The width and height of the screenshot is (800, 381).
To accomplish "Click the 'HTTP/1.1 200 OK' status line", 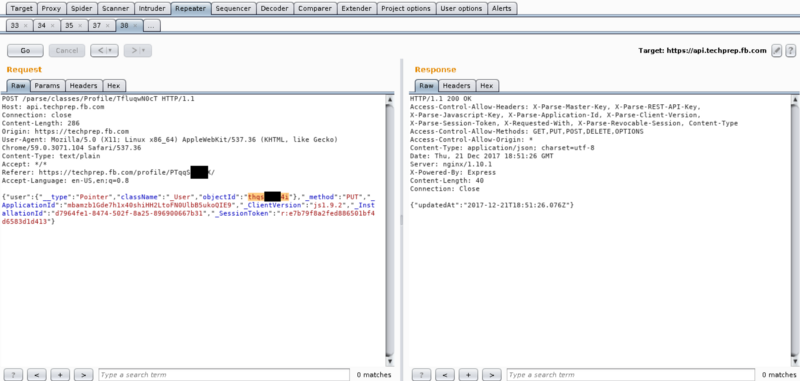I will 441,99.
